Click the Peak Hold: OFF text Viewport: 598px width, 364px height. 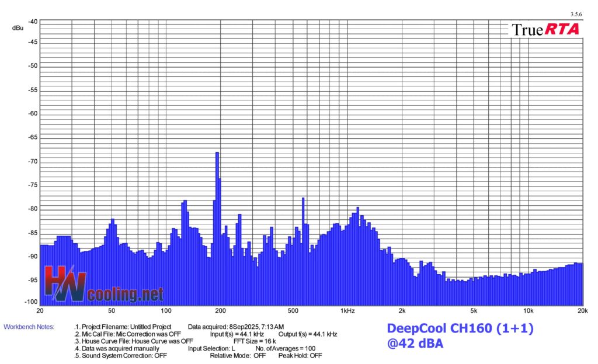pos(300,355)
